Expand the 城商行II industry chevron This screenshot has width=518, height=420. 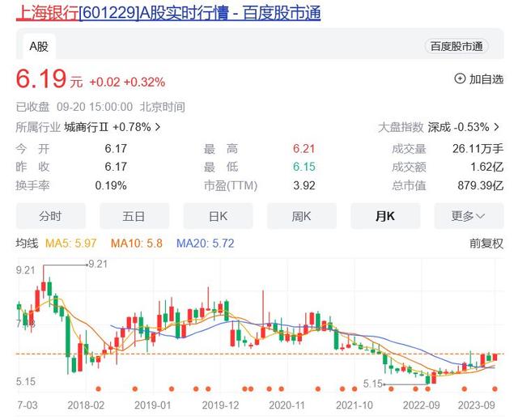pyautogui.click(x=158, y=127)
